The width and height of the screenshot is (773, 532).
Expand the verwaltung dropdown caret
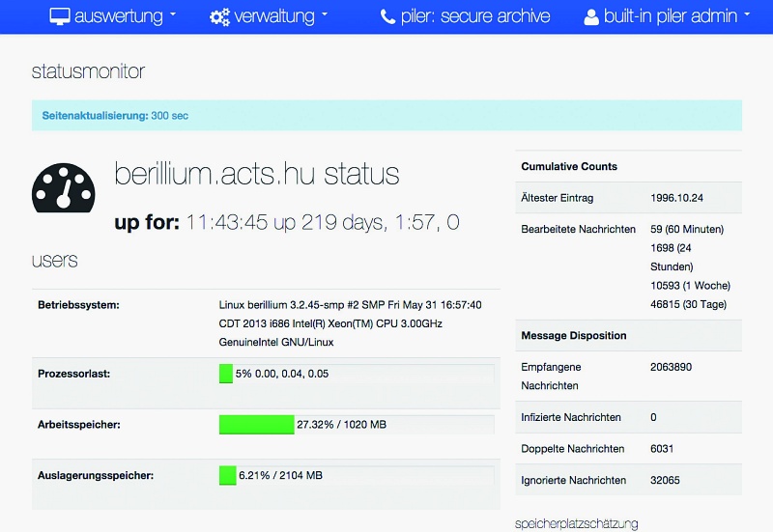[x=325, y=14]
